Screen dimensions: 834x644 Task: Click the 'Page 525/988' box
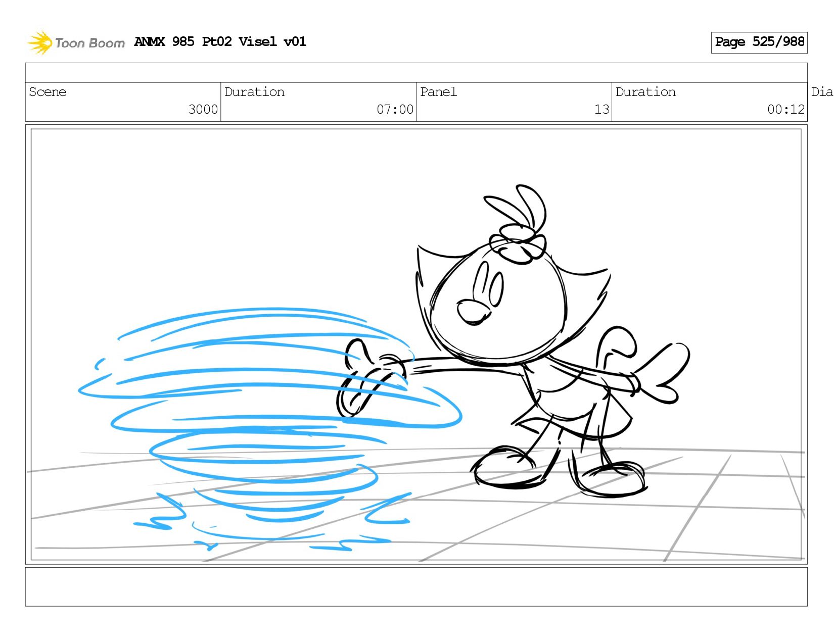759,42
